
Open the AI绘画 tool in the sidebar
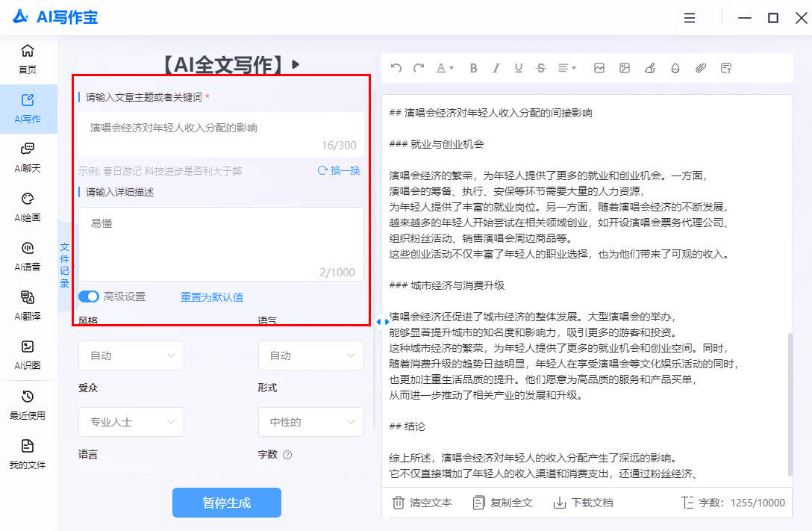[28, 202]
